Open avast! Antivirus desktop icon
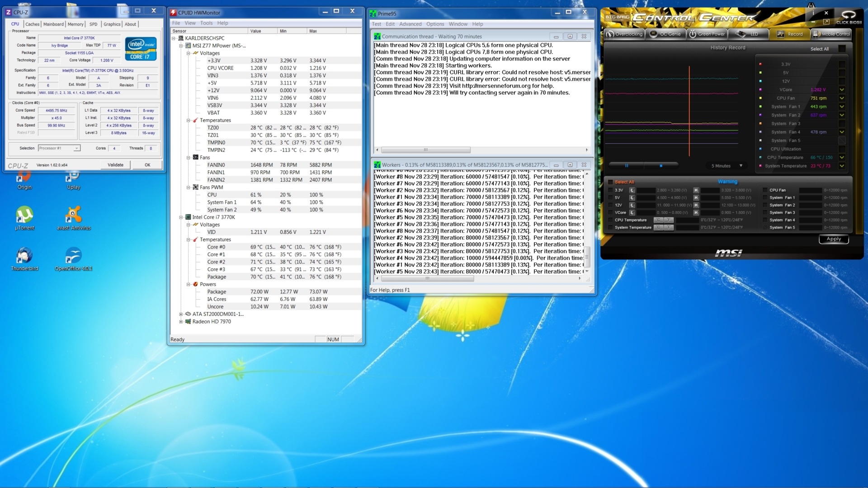The image size is (868, 488). tap(74, 218)
